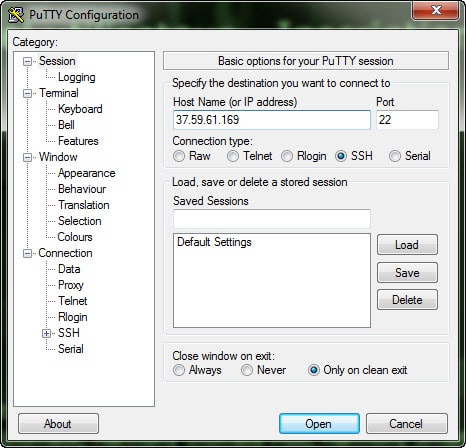
Task: Focus the Saved Sessions name field
Action: [272, 219]
